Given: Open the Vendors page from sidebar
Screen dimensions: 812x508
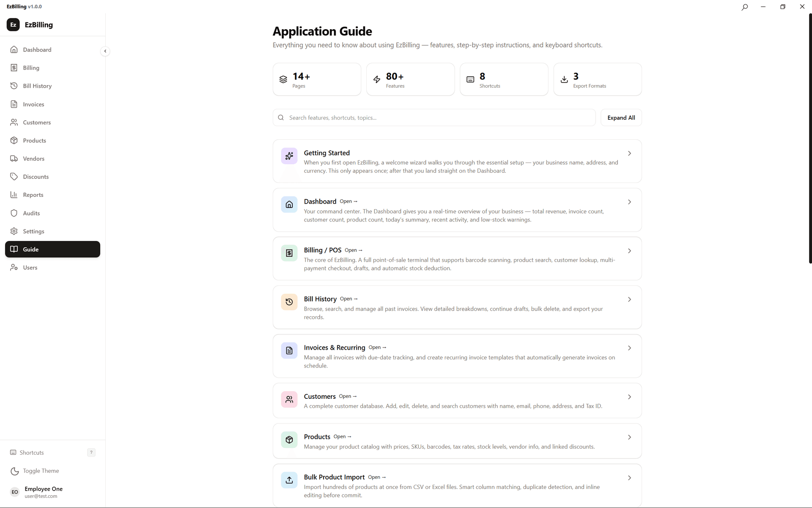Looking at the screenshot, I should click(x=14, y=158).
